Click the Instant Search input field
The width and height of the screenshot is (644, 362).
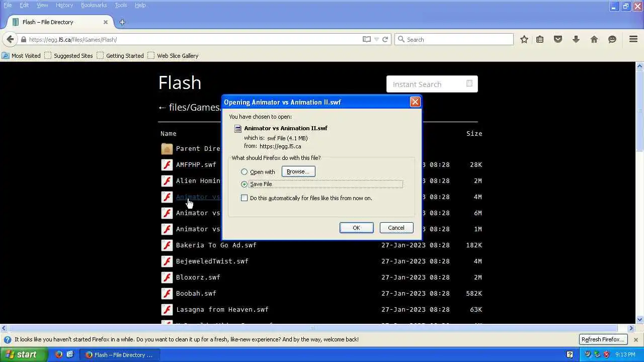coord(432,84)
